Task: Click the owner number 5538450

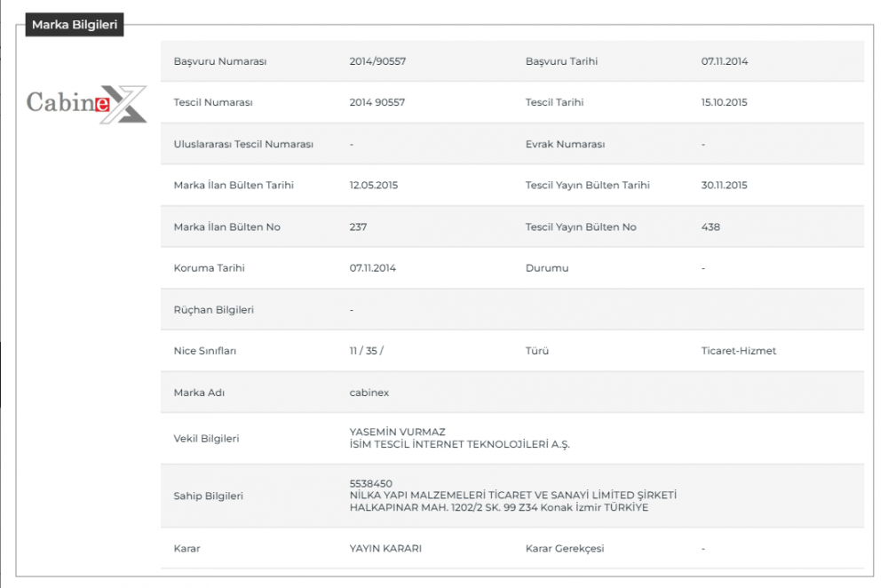Action: point(371,483)
